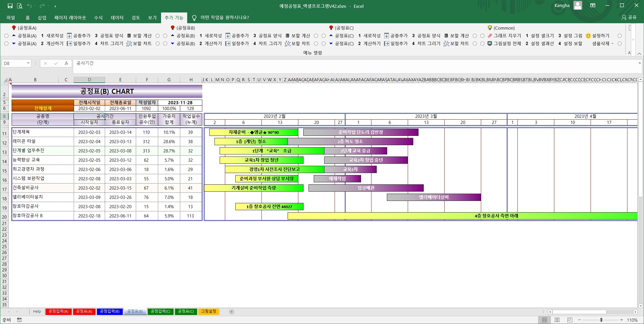The height and width of the screenshot is (324, 644).
Task: Click 그림설정 전체 monitor icon
Action: click(490, 44)
